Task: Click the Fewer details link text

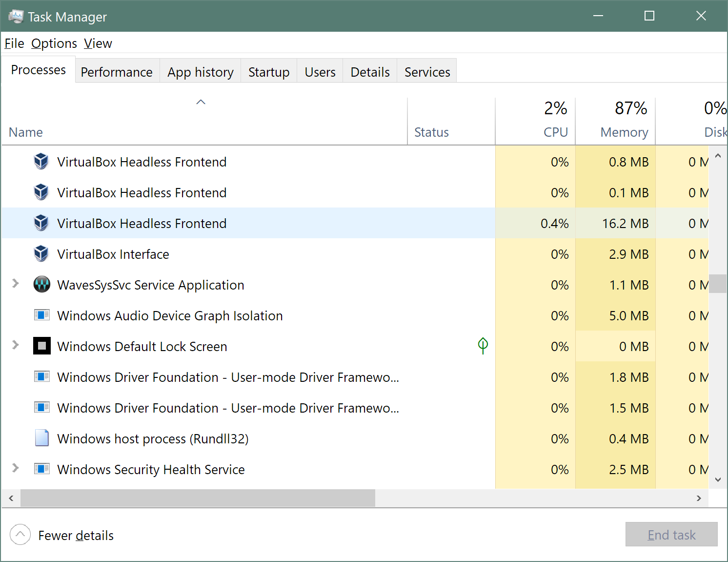Action: 76,536
